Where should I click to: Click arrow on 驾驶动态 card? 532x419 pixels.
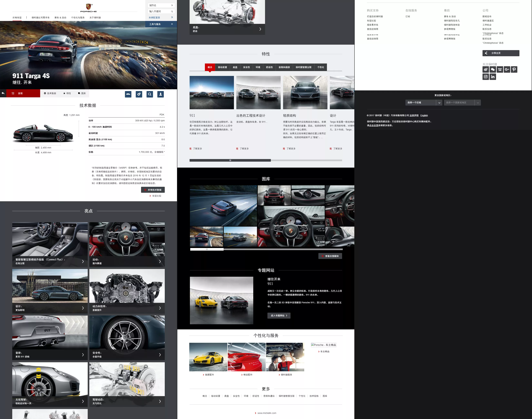160,401
